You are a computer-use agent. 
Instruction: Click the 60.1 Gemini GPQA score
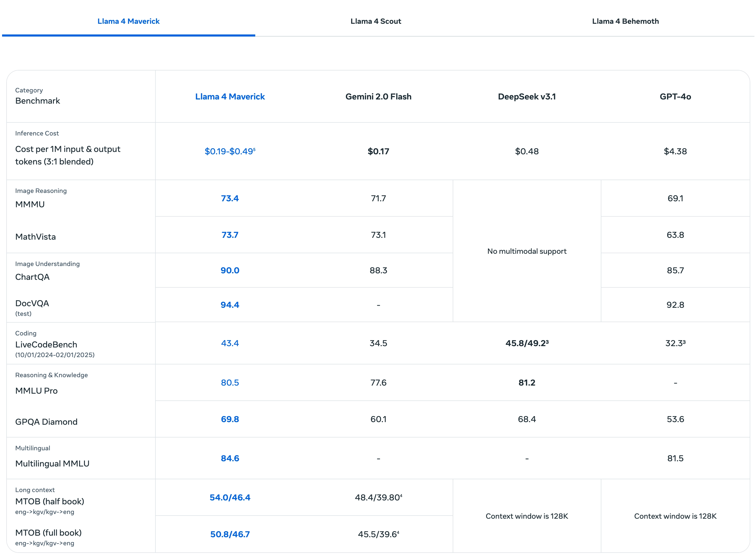(378, 419)
